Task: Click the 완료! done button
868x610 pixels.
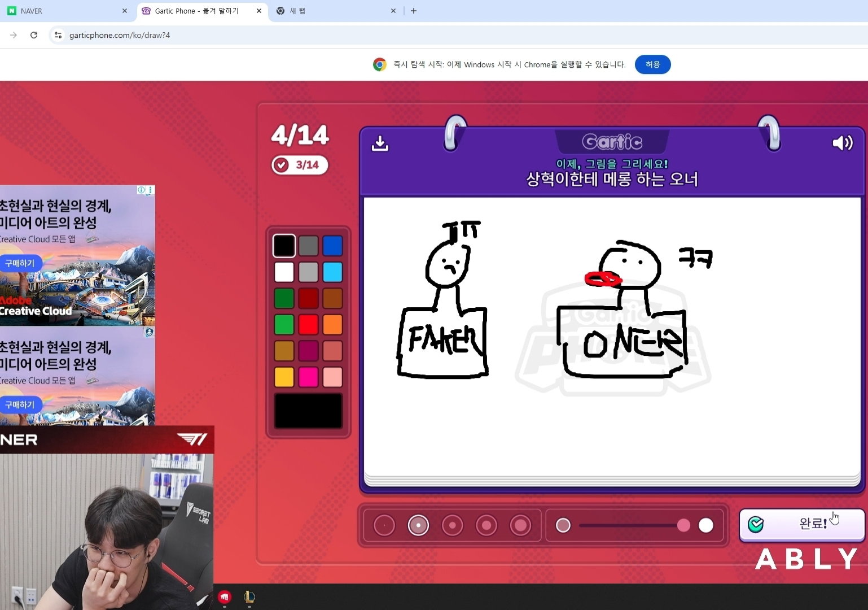Action: click(x=802, y=524)
